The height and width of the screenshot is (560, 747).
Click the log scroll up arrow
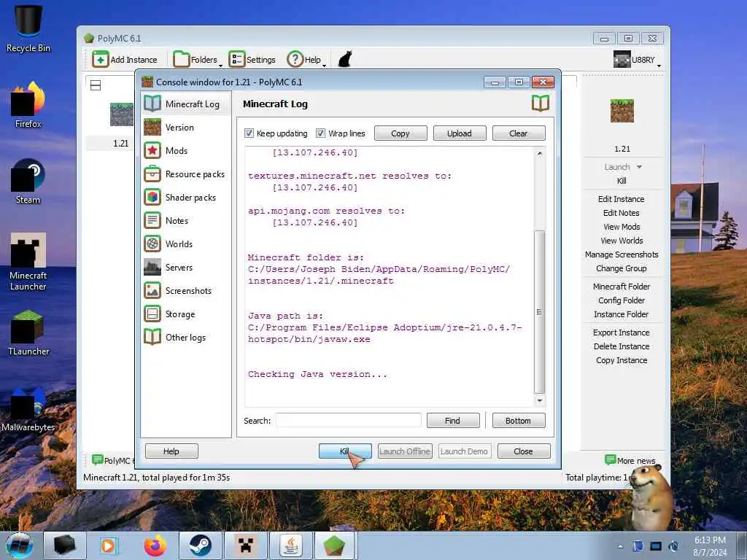(x=539, y=153)
